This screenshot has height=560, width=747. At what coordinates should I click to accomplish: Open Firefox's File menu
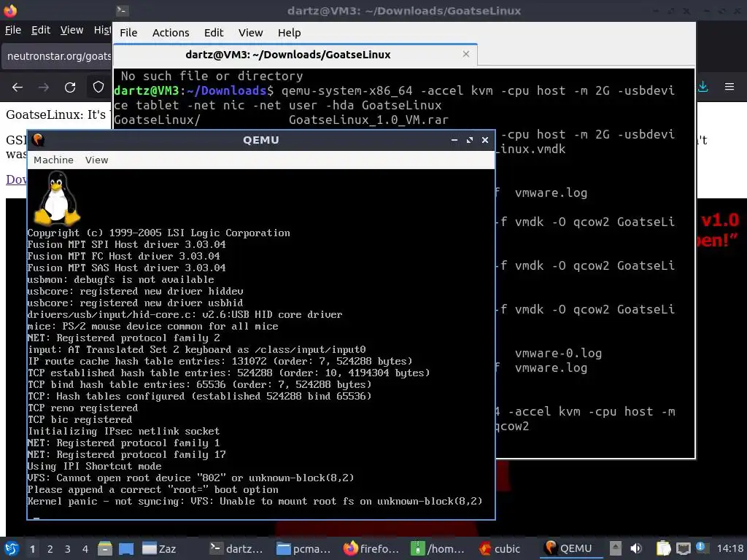click(x=13, y=30)
